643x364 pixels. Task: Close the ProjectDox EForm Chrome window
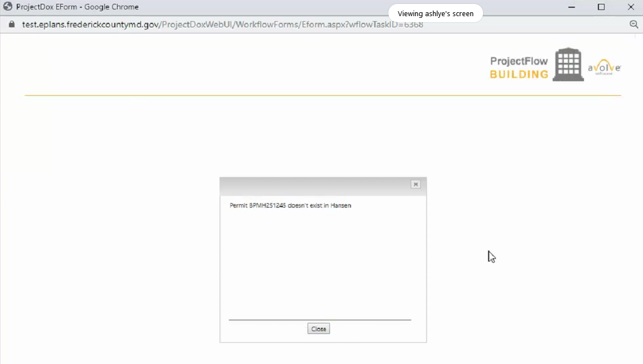coord(631,7)
